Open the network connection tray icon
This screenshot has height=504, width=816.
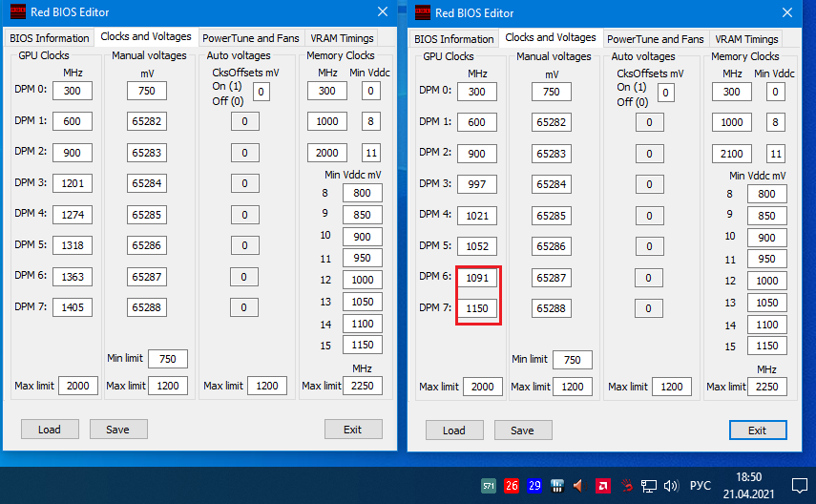(x=648, y=486)
